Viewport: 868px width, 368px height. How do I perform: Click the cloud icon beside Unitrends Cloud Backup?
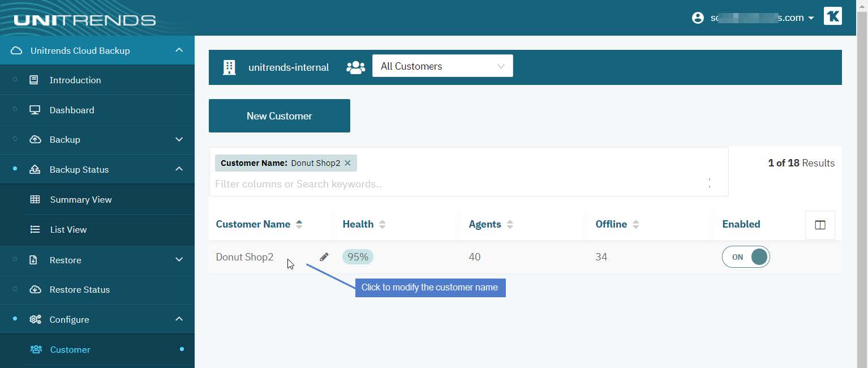[x=16, y=50]
